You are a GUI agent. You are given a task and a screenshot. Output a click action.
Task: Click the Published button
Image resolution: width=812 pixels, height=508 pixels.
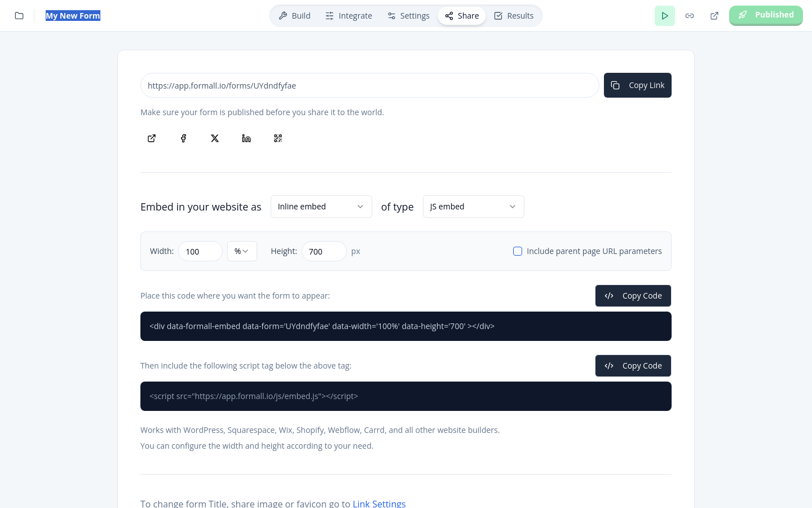tap(766, 15)
